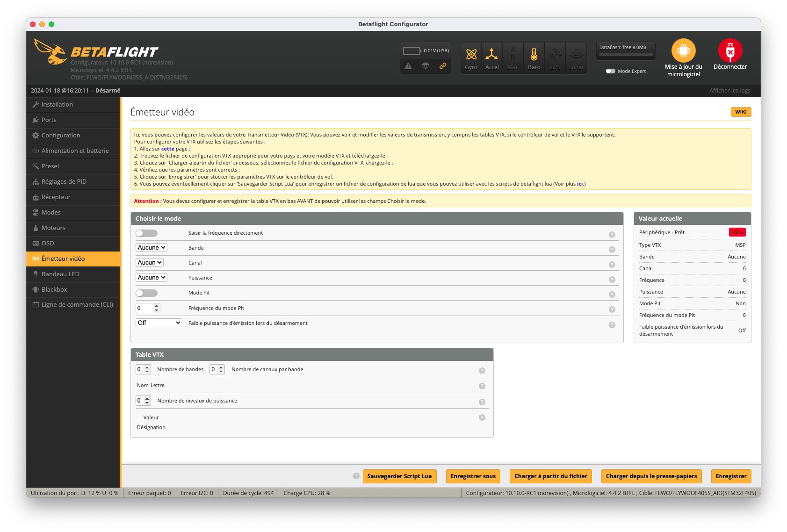Click the Sonar sensor icon
Screen dimensions: 787x532
(576, 54)
